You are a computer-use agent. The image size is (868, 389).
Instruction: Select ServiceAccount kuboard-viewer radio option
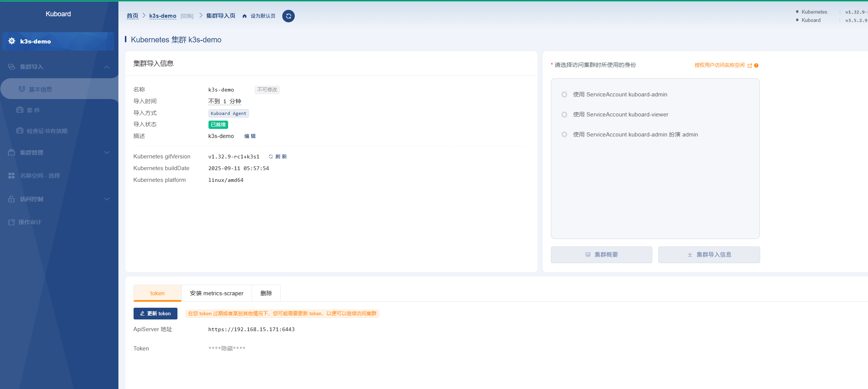tap(564, 115)
